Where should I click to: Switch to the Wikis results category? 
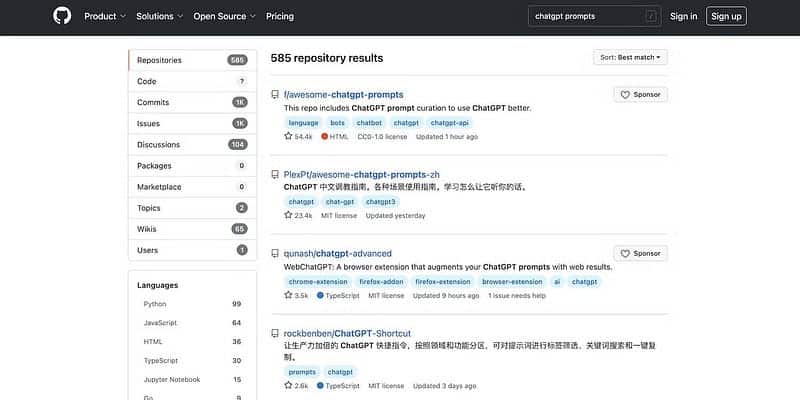tap(148, 228)
